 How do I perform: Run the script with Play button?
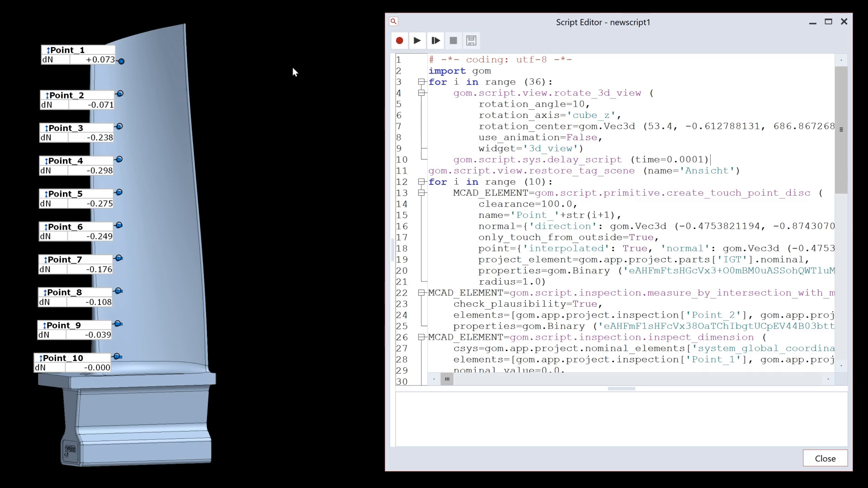click(x=417, y=41)
